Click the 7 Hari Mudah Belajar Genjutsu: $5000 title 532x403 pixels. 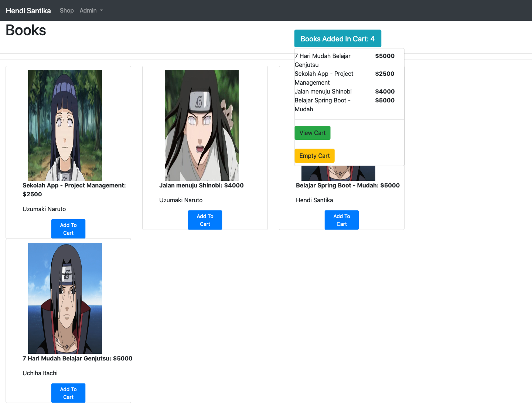tap(77, 358)
